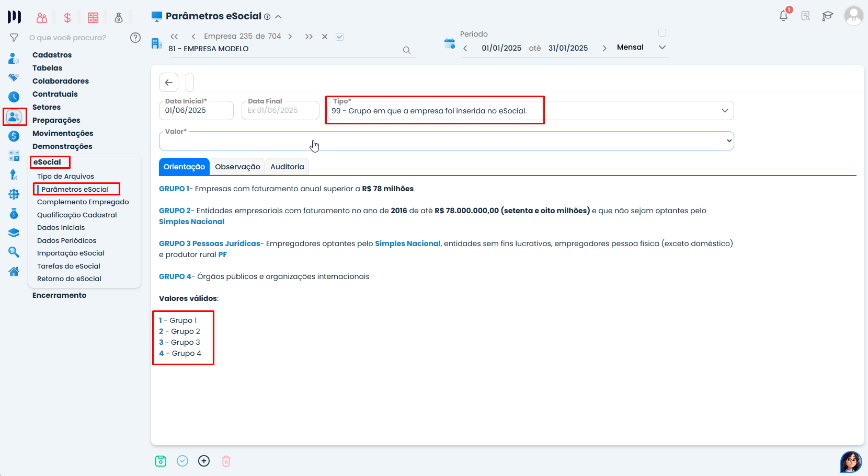The image size is (868, 476).
Task: Expand the Tipo dropdown
Action: pyautogui.click(x=724, y=111)
